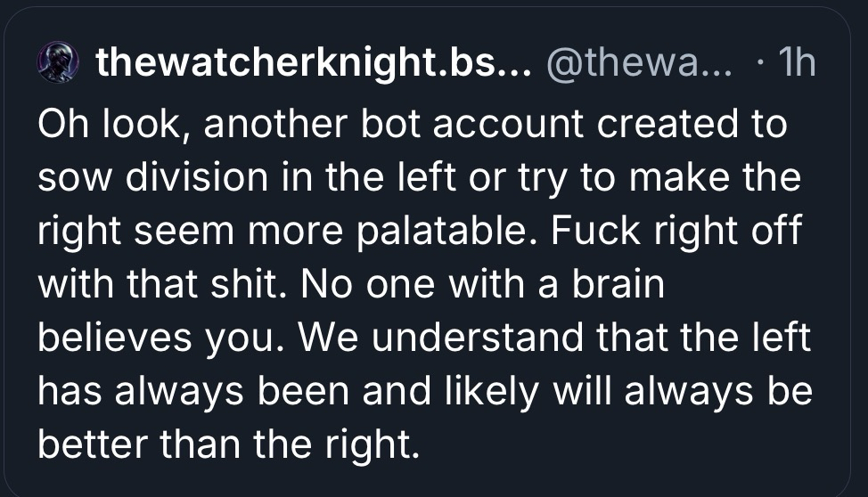Click the 1h post timestamp
The image size is (868, 497).
click(x=796, y=63)
